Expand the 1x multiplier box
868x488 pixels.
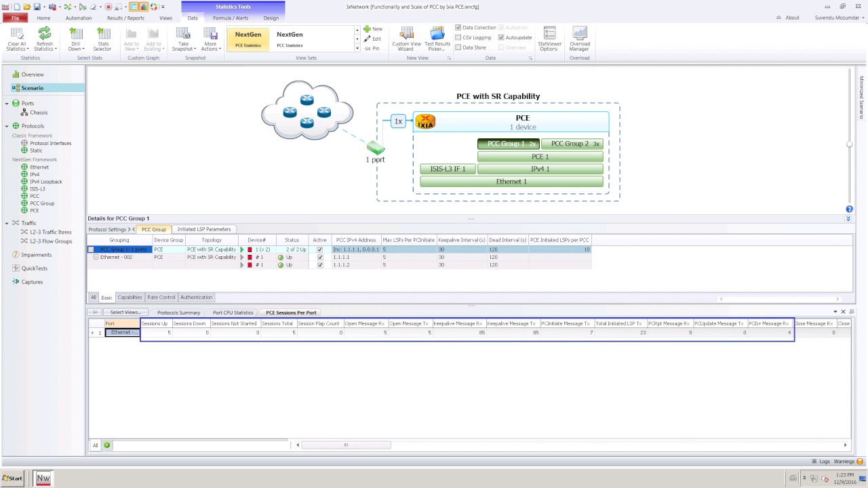coord(398,121)
